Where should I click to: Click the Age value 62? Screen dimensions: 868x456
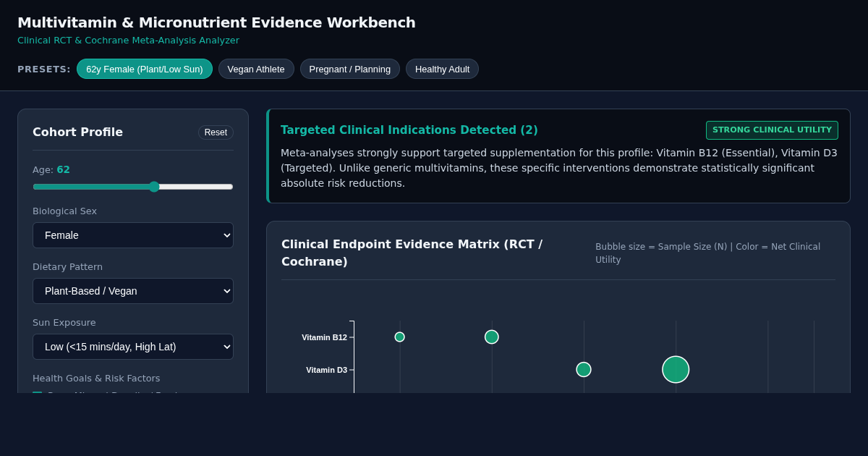coord(64,170)
